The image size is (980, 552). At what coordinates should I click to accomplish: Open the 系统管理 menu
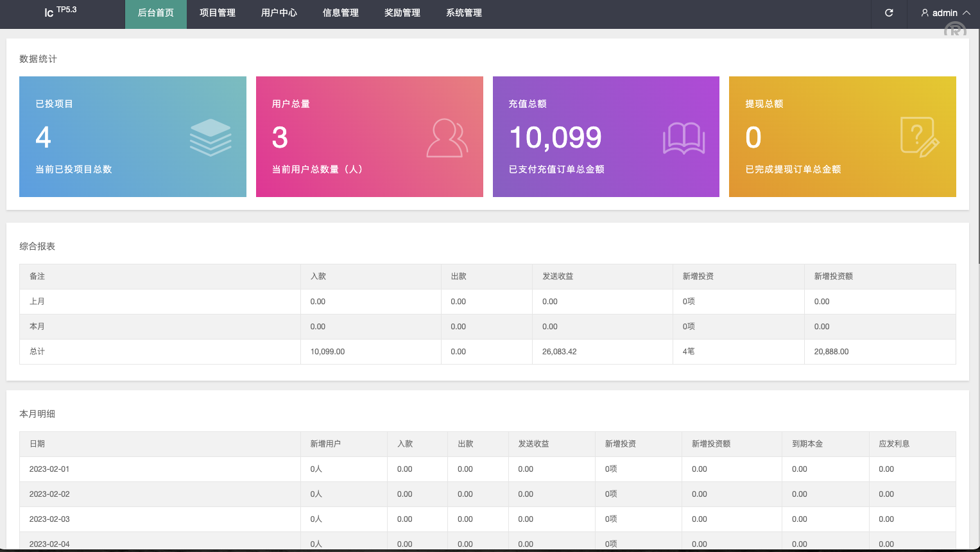[x=464, y=13]
